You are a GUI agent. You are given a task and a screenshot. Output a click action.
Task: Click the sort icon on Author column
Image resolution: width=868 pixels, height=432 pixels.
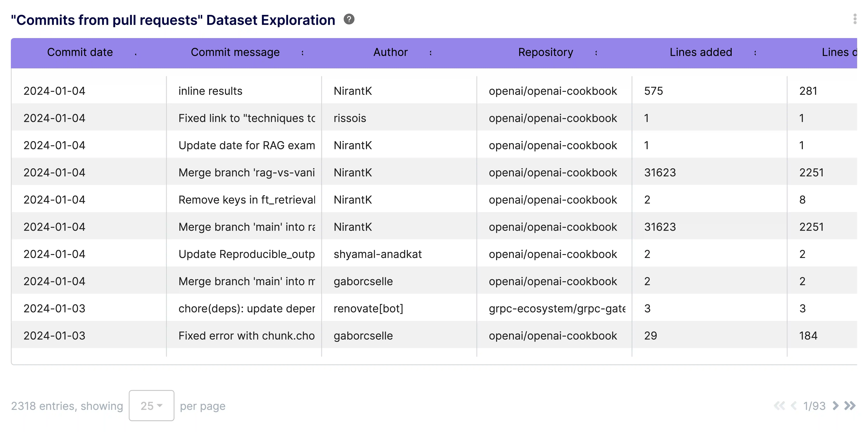pyautogui.click(x=430, y=53)
